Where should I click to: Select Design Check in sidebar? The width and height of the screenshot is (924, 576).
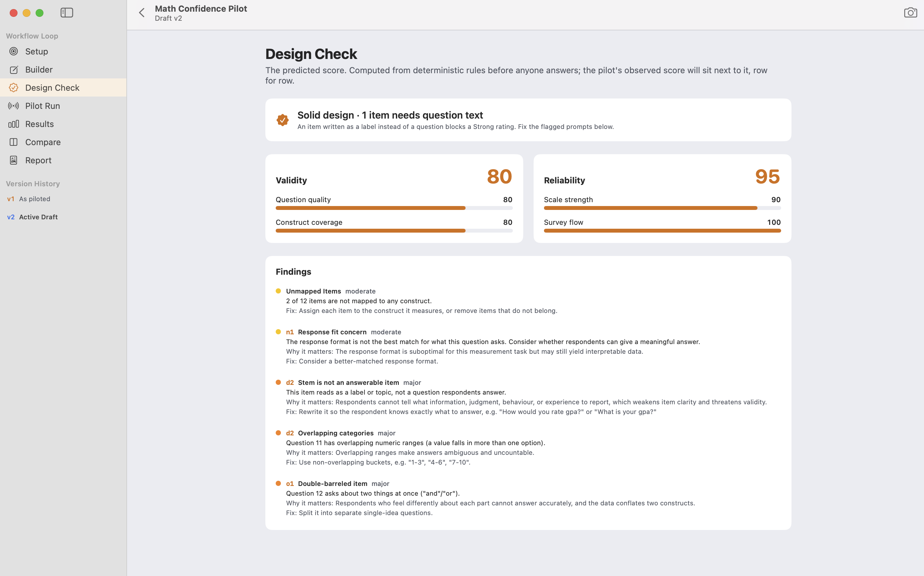pyautogui.click(x=63, y=87)
